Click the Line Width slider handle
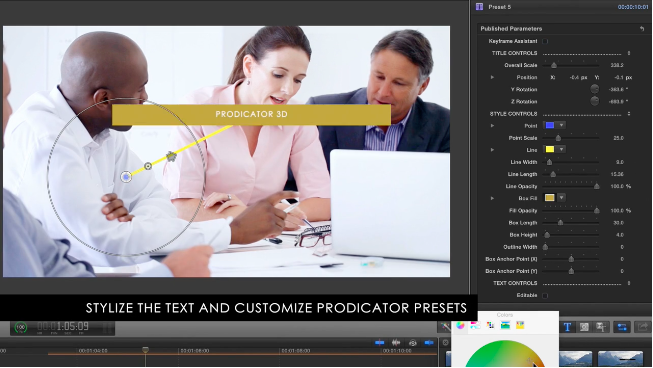 [549, 162]
